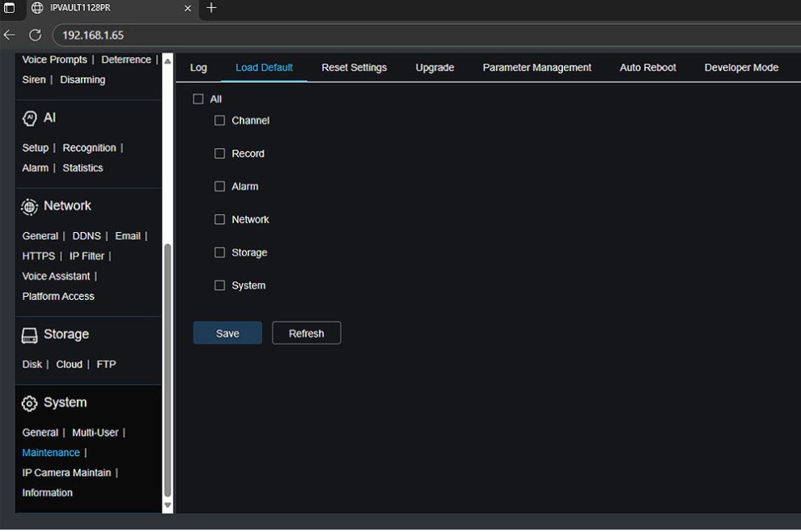801x532 pixels.
Task: Switch to the Developer Mode tab
Action: coord(740,68)
